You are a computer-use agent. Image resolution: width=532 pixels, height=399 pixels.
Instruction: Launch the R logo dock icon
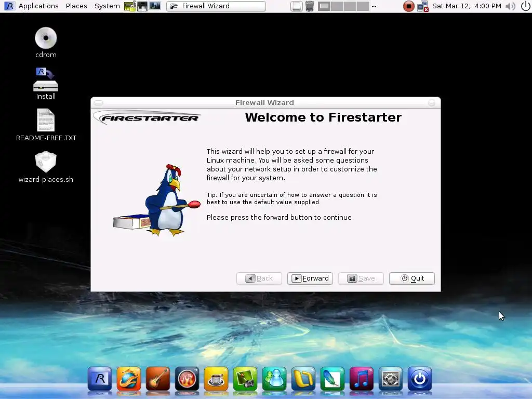pyautogui.click(x=99, y=379)
